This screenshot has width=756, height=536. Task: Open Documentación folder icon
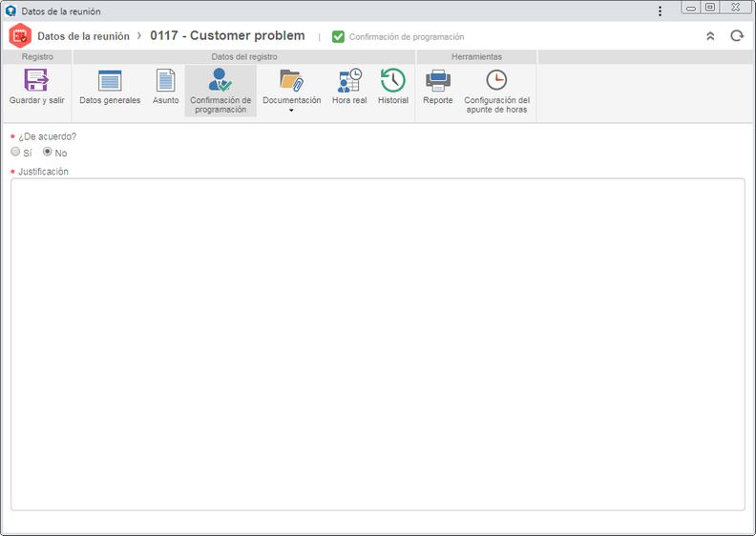[x=291, y=80]
